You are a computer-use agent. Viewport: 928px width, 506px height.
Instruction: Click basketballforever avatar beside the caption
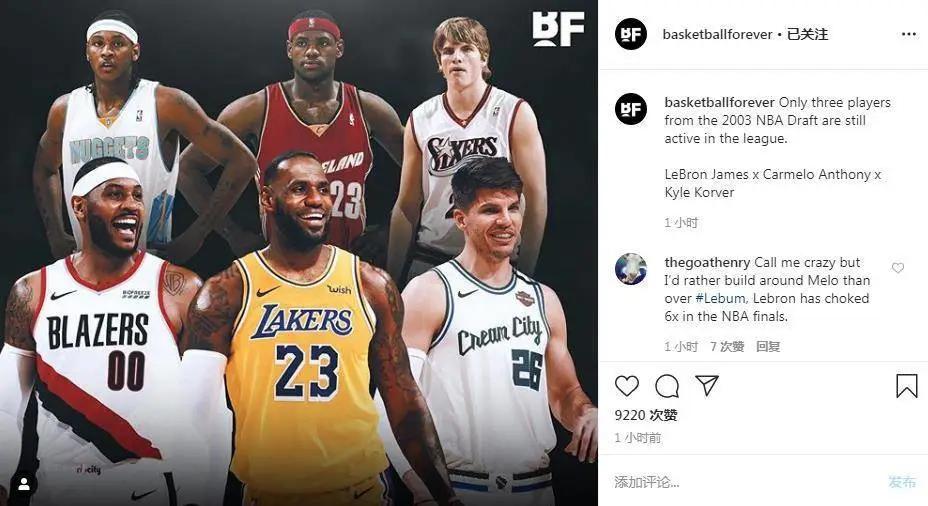630,109
